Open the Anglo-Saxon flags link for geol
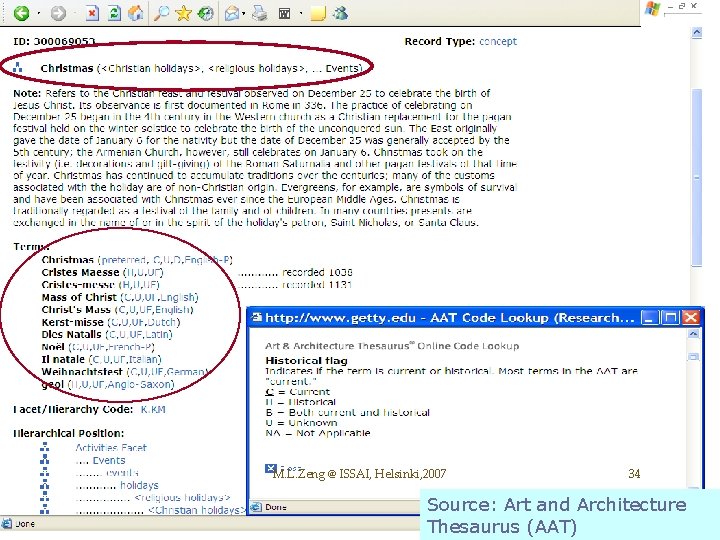The height and width of the screenshot is (540, 720). pyautogui.click(x=121, y=384)
